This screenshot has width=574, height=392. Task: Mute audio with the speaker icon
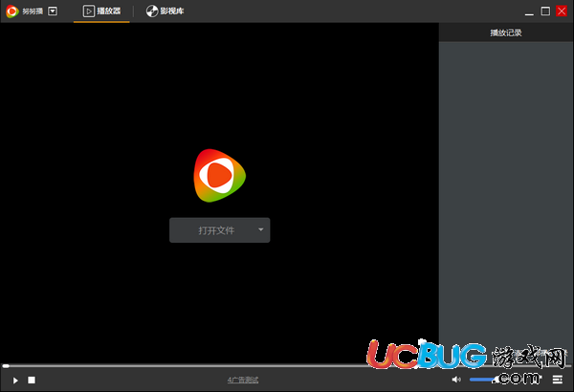pyautogui.click(x=456, y=380)
